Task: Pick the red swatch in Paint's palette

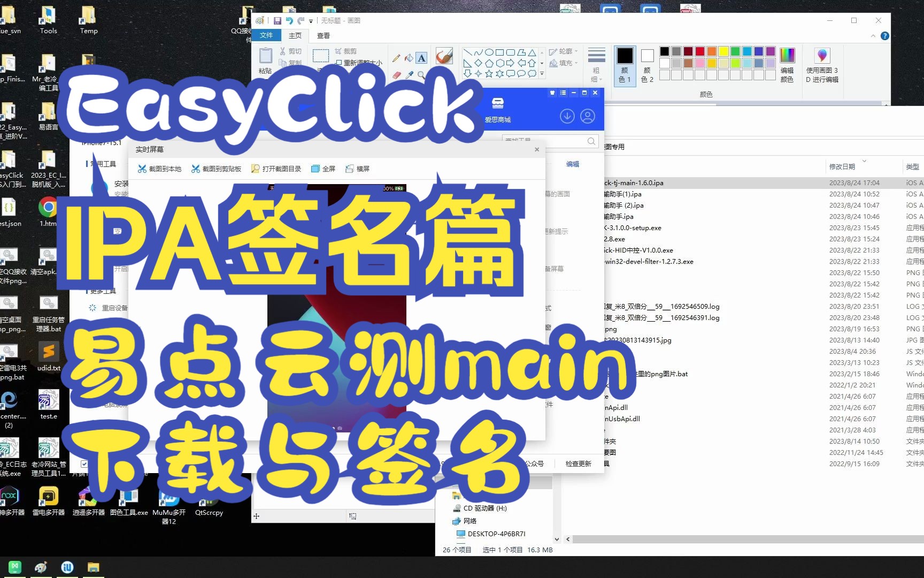Action: tap(700, 51)
